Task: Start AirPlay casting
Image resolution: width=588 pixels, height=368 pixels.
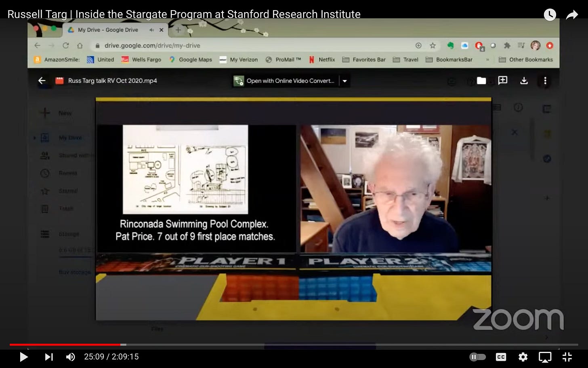Action: click(545, 357)
